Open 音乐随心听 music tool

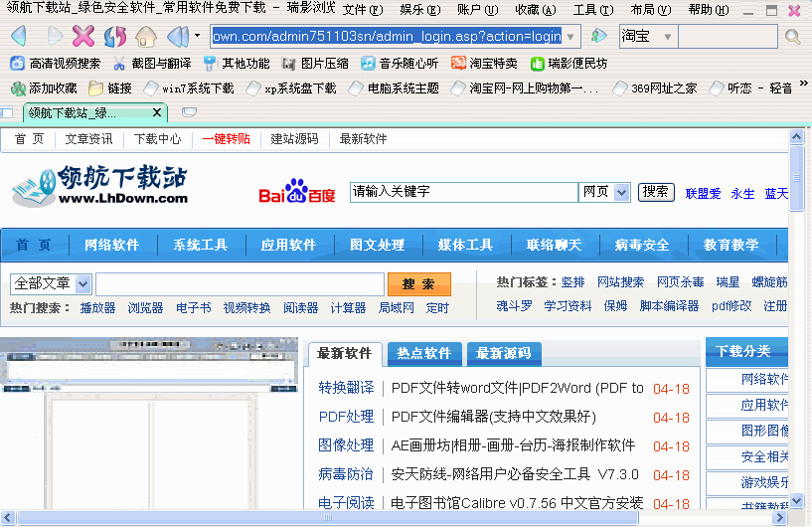[400, 64]
